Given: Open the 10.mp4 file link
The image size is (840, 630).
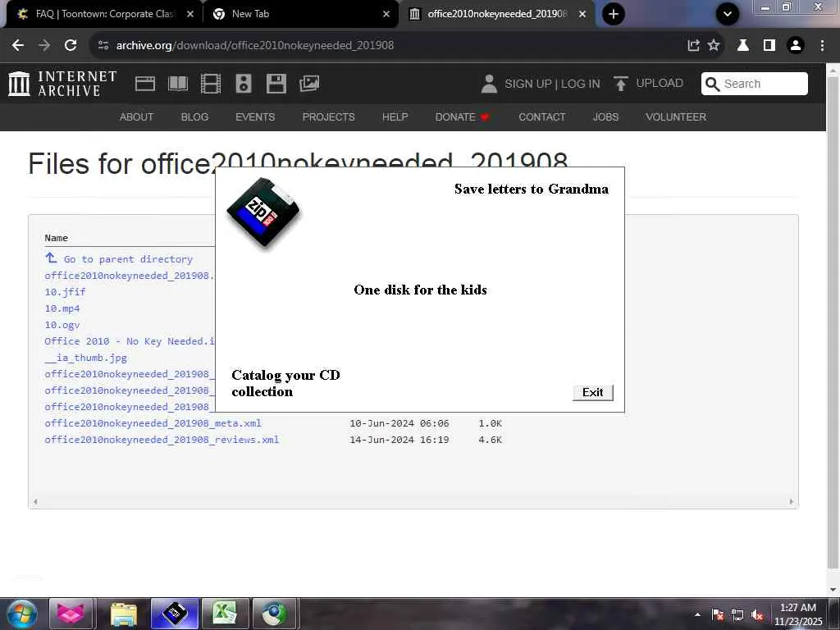Looking at the screenshot, I should pos(62,308).
